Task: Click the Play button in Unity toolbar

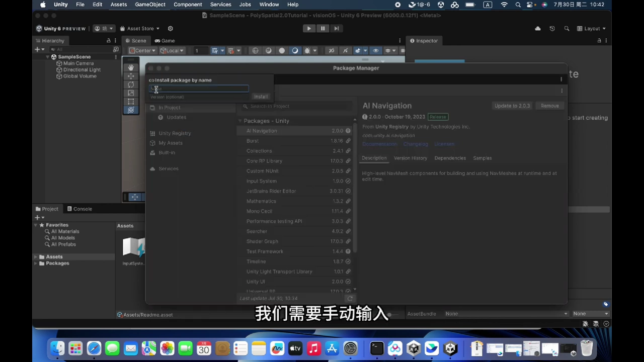Action: 309,29
